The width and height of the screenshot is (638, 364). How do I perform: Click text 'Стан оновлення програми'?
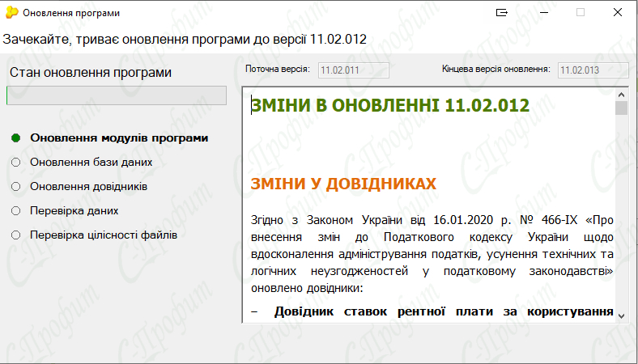pos(91,72)
